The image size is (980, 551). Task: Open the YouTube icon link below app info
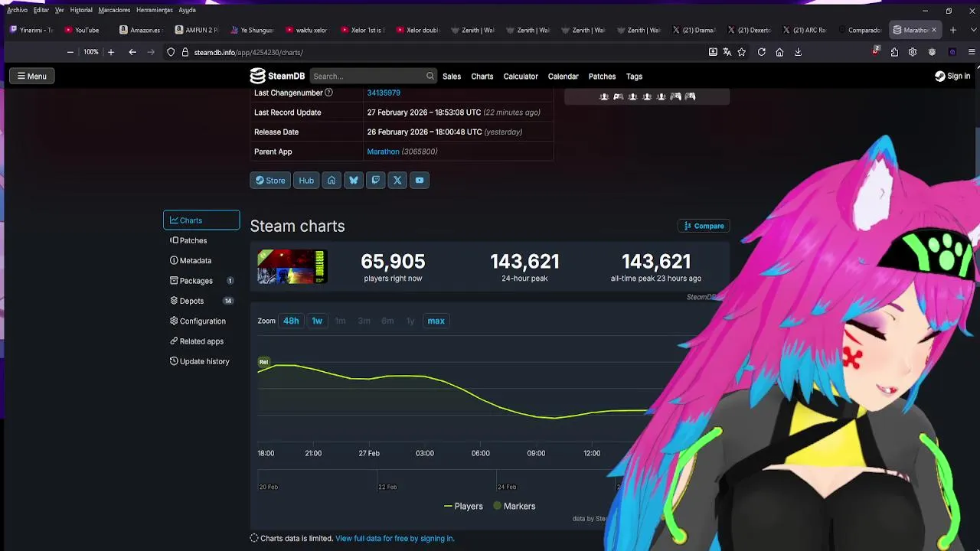click(x=420, y=181)
